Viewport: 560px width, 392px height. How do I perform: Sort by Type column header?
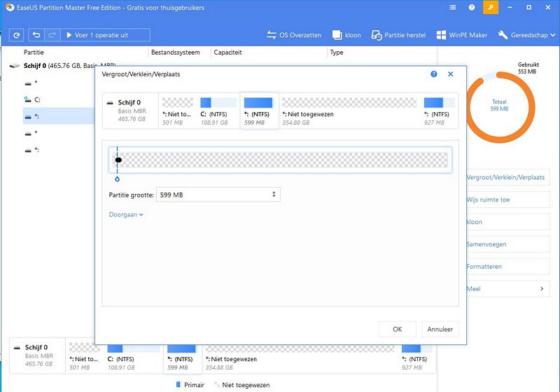(337, 52)
